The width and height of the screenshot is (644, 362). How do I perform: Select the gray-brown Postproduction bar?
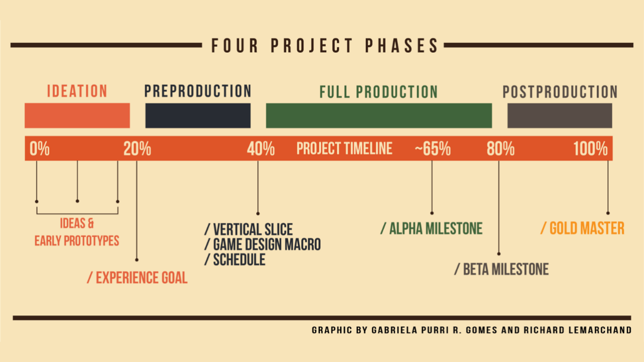tap(560, 116)
